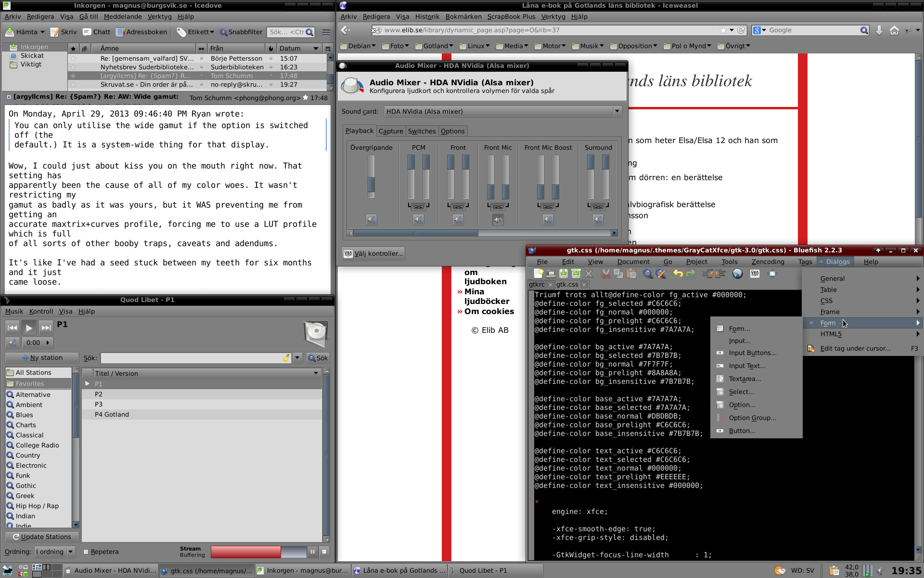924x578 pixels.
Task: Click the play button in Quod Libet
Action: (x=29, y=328)
